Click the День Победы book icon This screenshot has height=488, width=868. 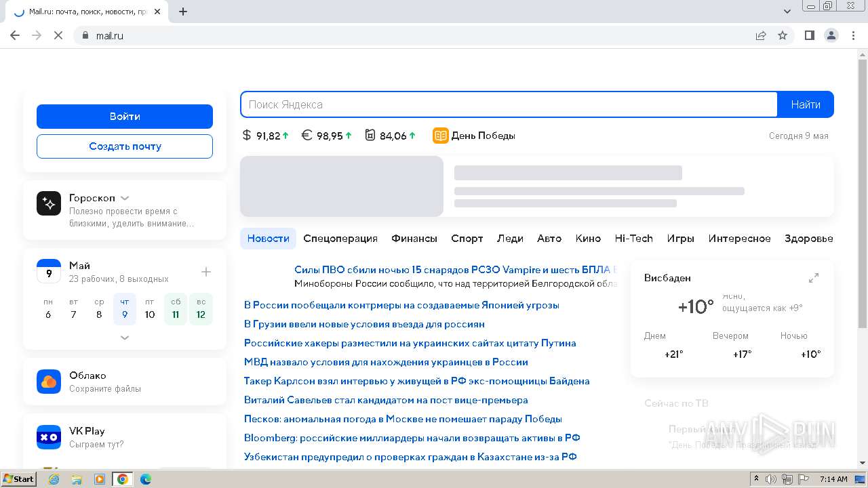441,136
